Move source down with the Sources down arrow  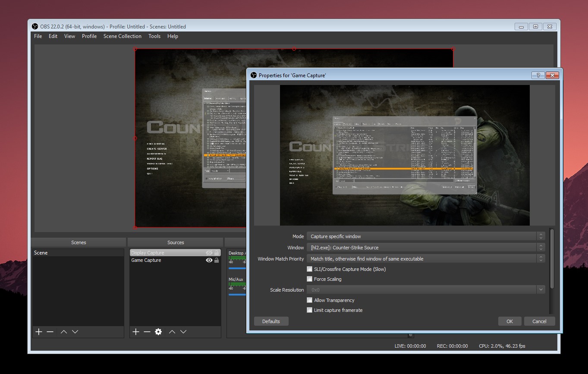[183, 332]
